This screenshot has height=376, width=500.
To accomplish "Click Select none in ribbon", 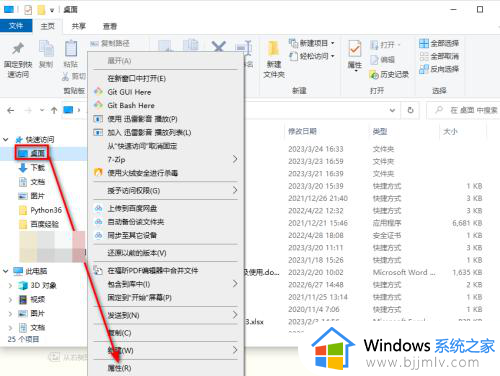I will pyautogui.click(x=439, y=56).
